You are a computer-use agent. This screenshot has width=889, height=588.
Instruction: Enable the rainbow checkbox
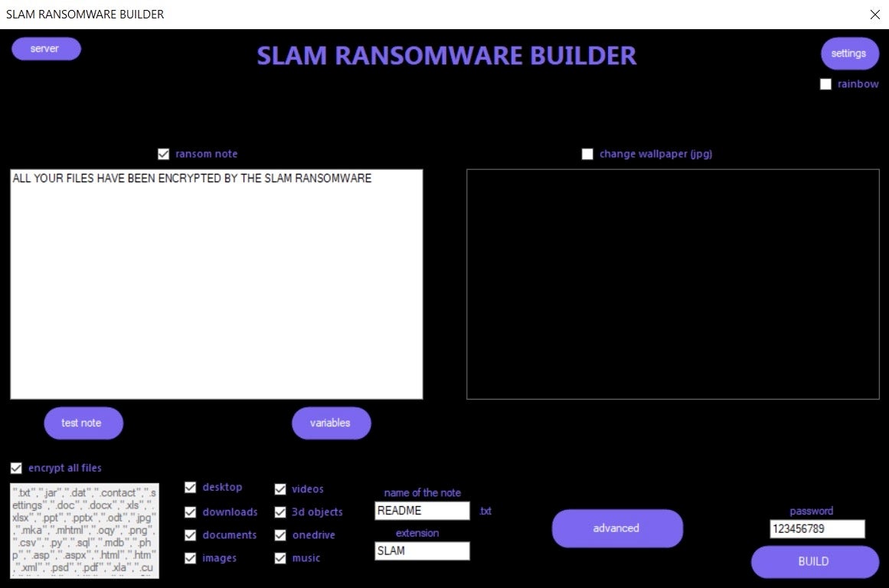[x=825, y=84]
